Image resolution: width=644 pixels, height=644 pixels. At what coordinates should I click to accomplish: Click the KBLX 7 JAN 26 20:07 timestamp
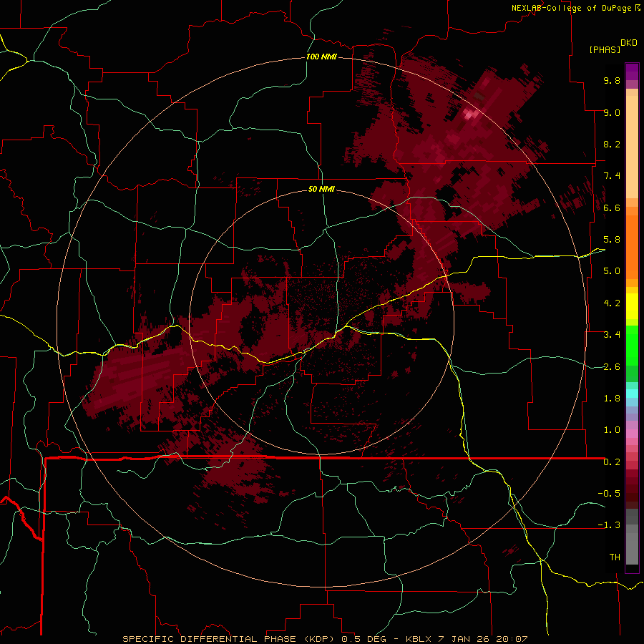coord(467,639)
